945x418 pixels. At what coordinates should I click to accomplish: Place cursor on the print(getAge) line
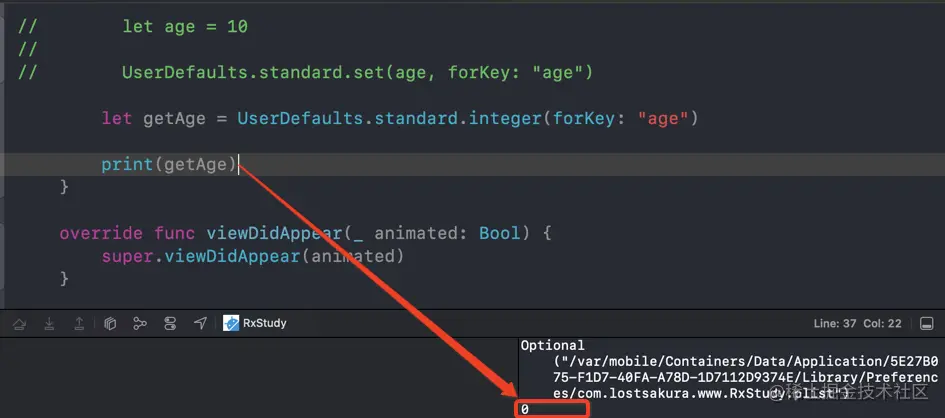coord(168,165)
